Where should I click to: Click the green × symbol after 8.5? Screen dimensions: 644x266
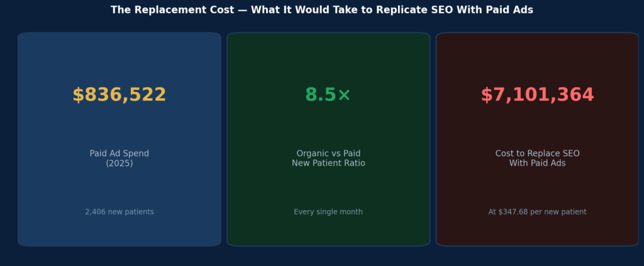click(344, 96)
